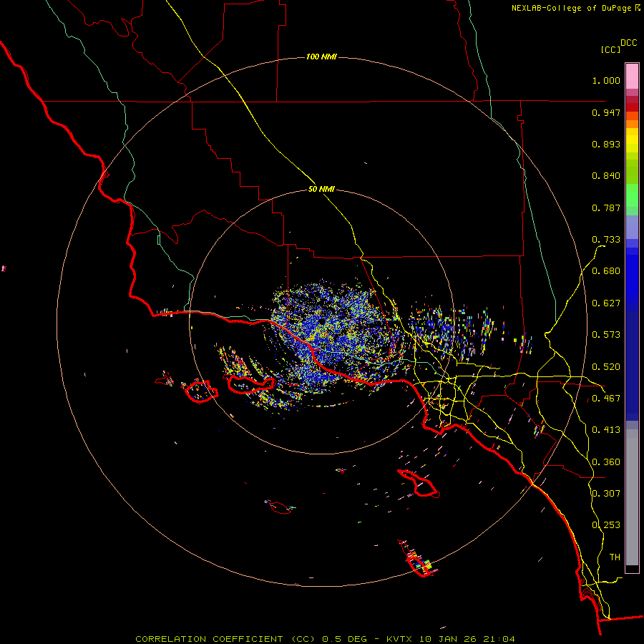Viewport: 644px width, 644px height.
Task: Pick the red segment of color bar
Action: click(x=632, y=107)
